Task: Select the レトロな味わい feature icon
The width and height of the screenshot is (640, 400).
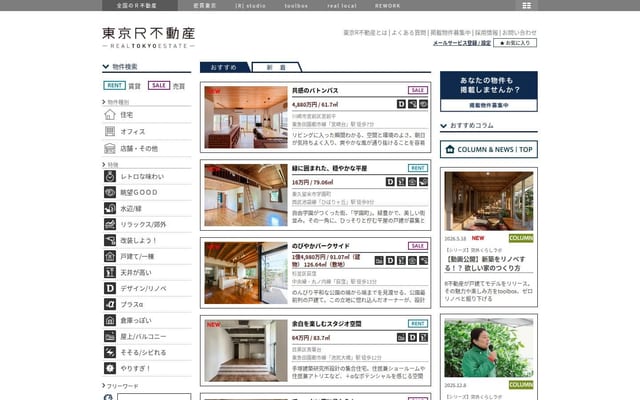Action: tap(110, 176)
